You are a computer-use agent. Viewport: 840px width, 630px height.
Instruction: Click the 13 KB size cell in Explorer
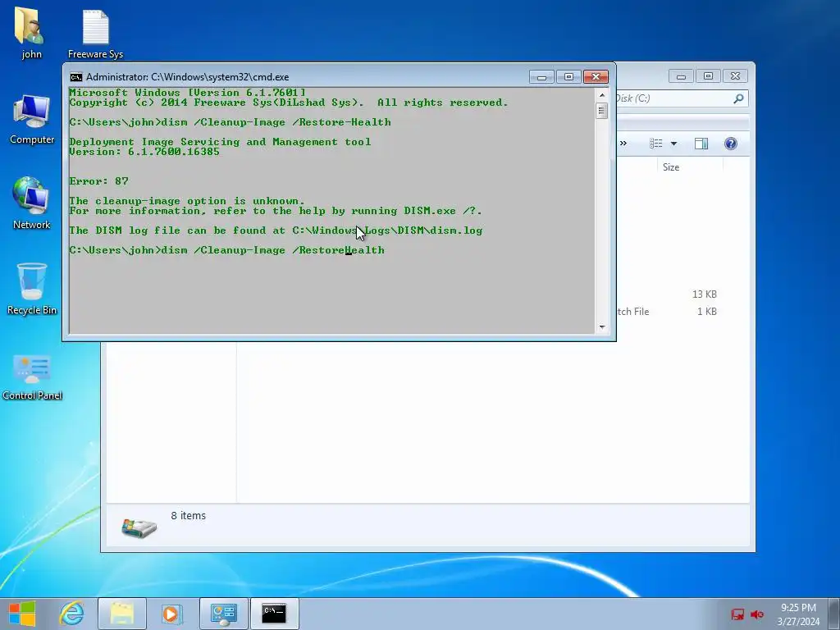point(705,294)
